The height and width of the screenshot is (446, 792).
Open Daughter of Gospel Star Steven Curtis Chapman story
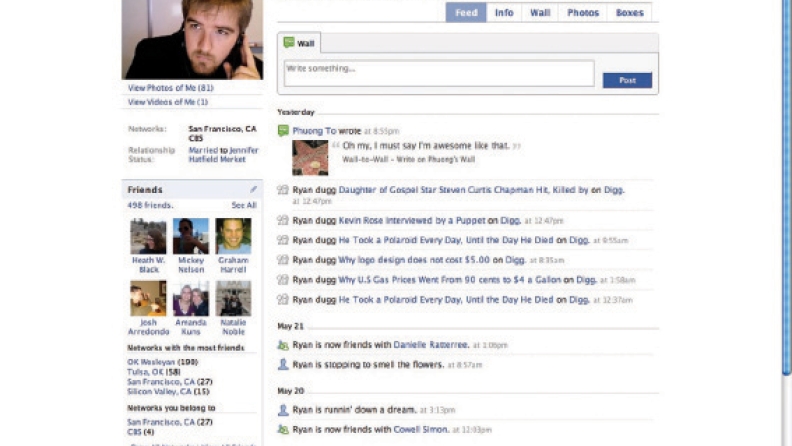tap(463, 190)
